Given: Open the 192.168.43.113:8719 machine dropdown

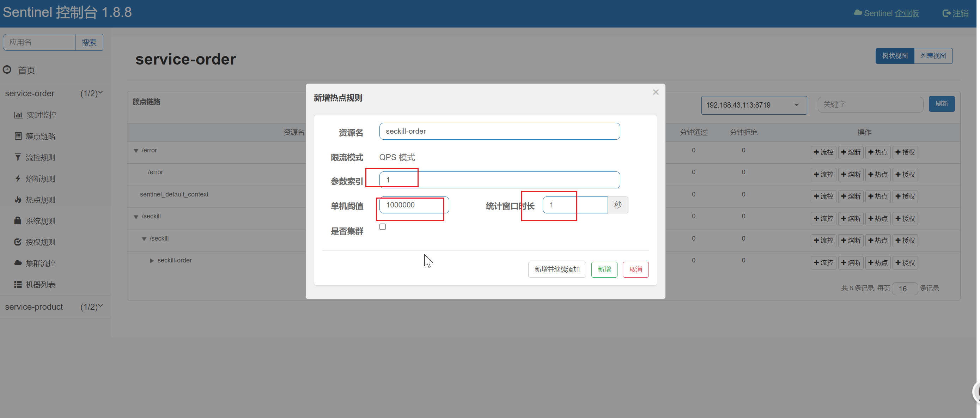Looking at the screenshot, I should click(x=753, y=105).
